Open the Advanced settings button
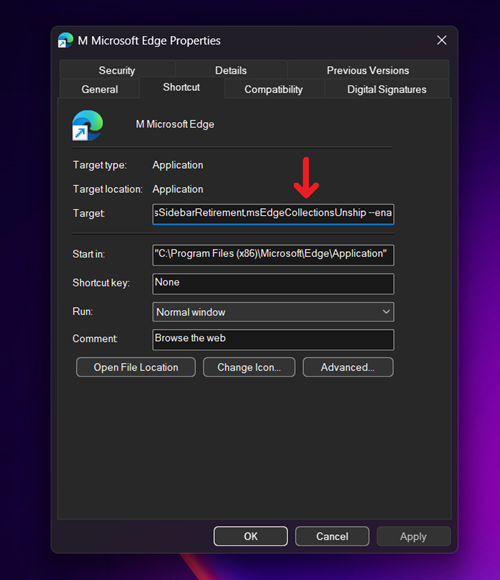The image size is (500, 580). 348,367
